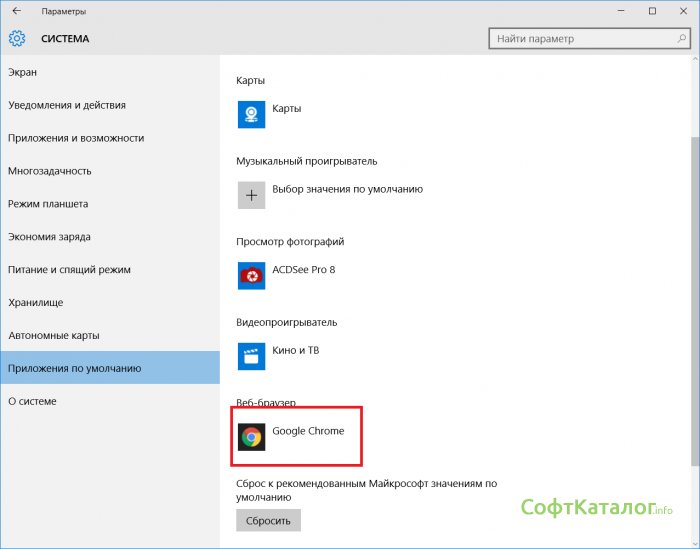Open Режим планшета settings
Image resolution: width=700 pixels, height=549 pixels.
[x=48, y=204]
